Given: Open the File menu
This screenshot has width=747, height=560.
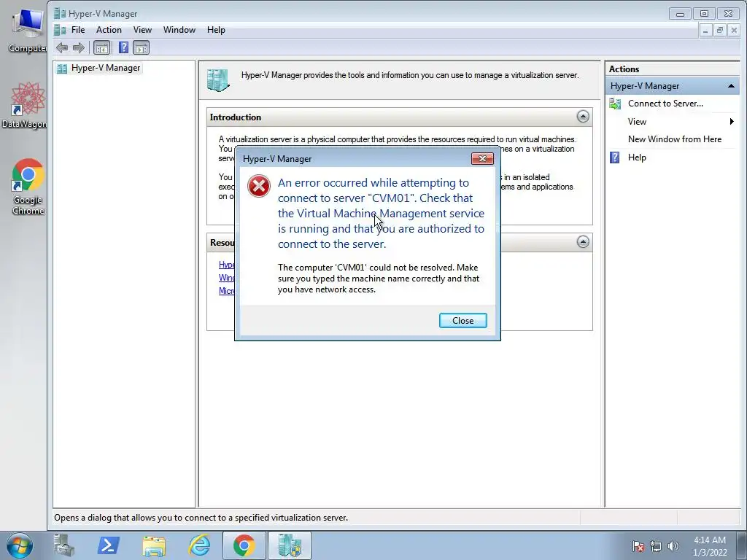Looking at the screenshot, I should 78,29.
